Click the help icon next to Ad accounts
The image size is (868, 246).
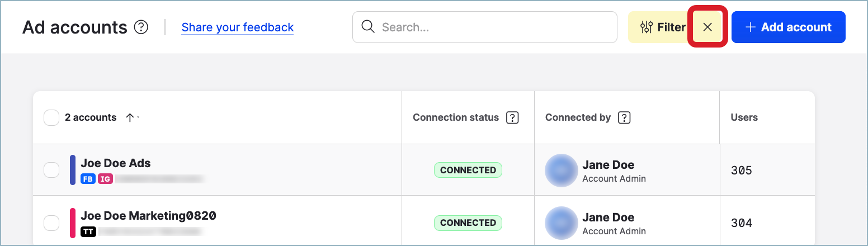[141, 27]
